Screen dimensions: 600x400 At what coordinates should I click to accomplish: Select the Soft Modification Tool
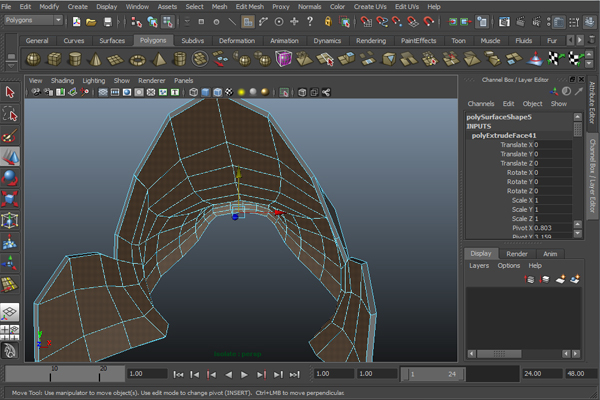[x=10, y=242]
